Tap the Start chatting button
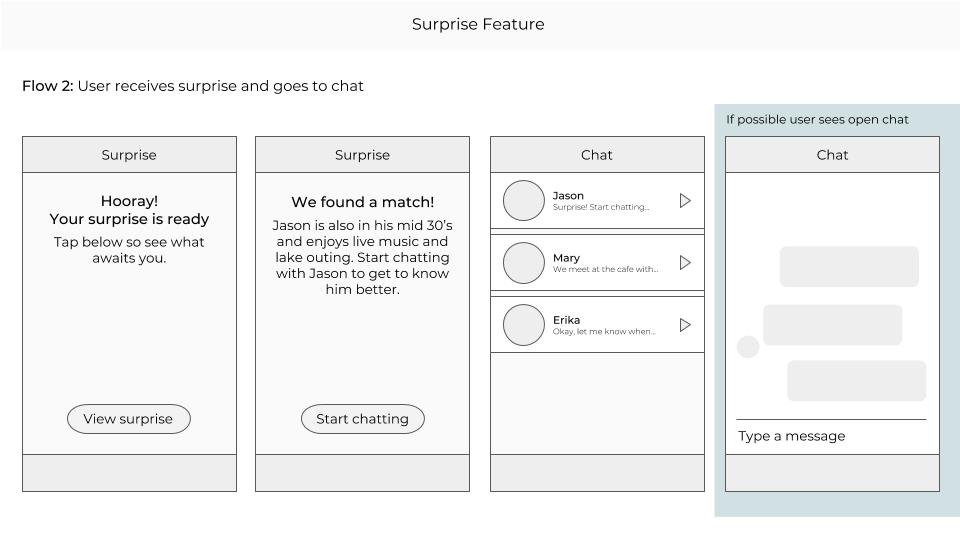 coord(362,419)
